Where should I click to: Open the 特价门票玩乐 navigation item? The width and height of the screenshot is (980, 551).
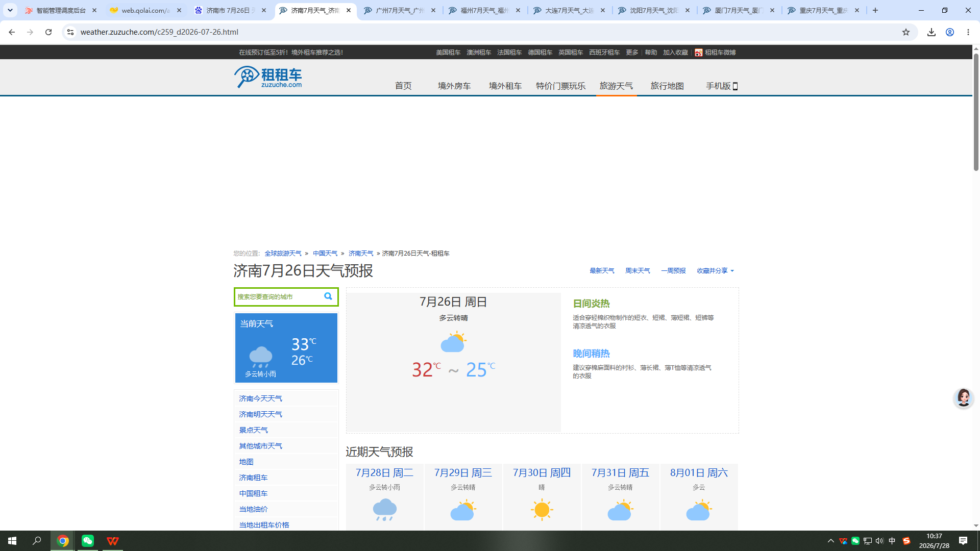click(560, 86)
